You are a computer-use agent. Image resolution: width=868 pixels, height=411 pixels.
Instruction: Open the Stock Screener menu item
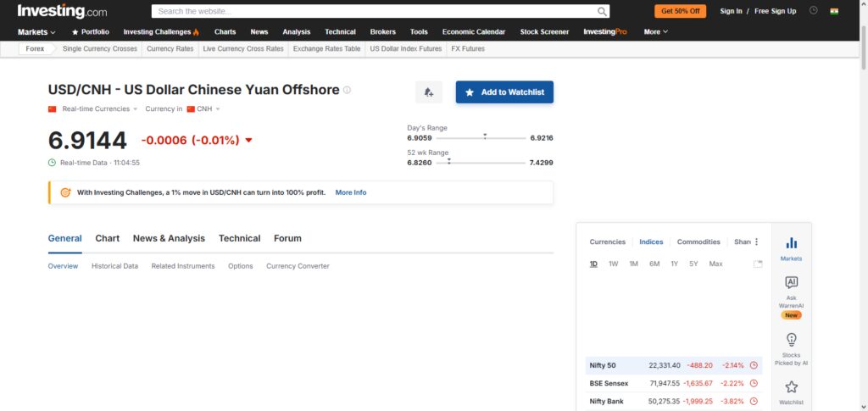click(544, 32)
